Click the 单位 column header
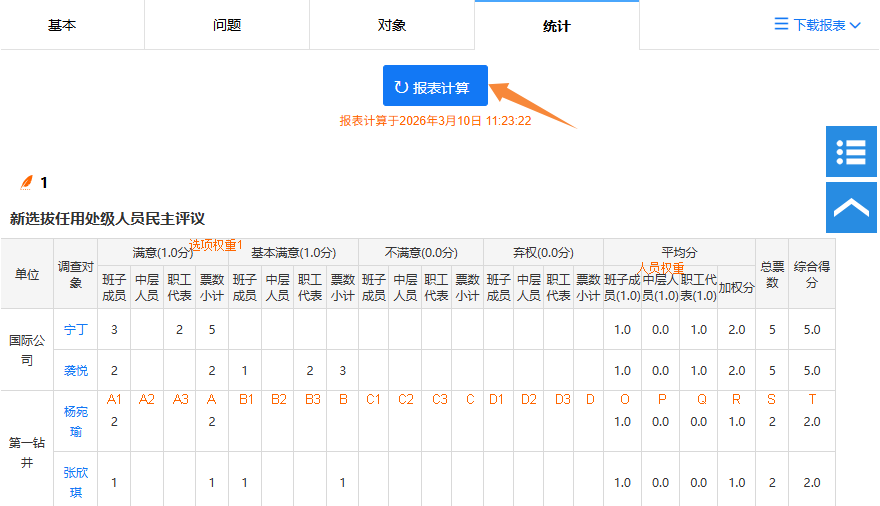Viewport: 880px width, 506px height. click(x=27, y=274)
